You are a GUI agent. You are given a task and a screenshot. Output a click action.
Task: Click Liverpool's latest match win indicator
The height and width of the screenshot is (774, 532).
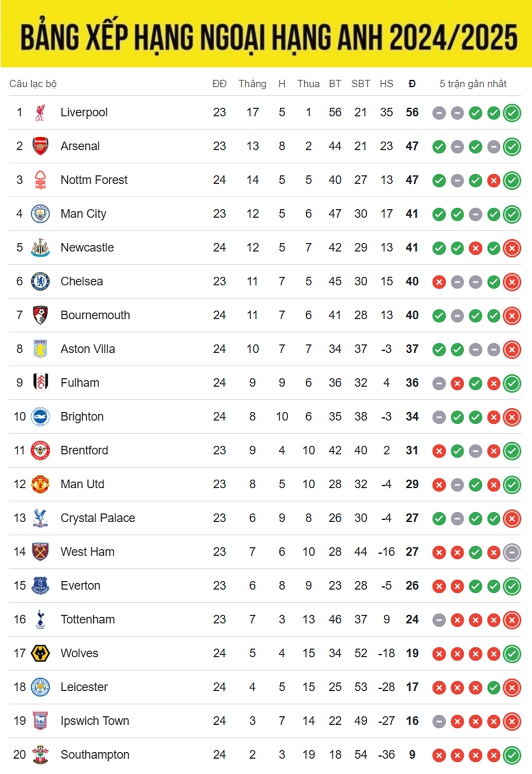tap(512, 113)
